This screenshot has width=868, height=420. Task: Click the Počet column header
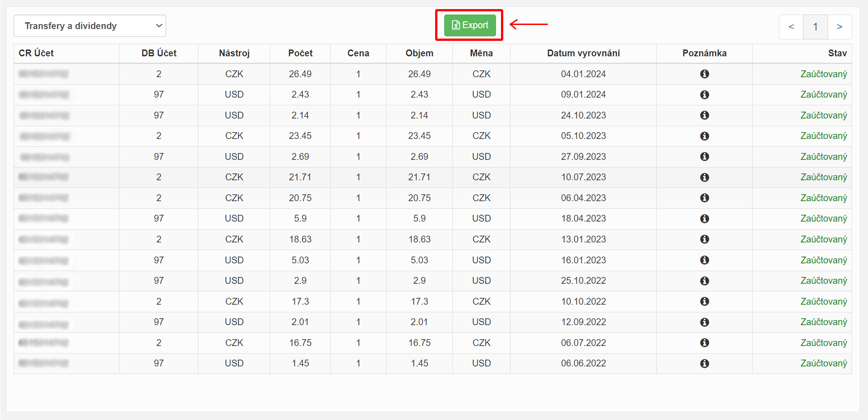coord(300,53)
